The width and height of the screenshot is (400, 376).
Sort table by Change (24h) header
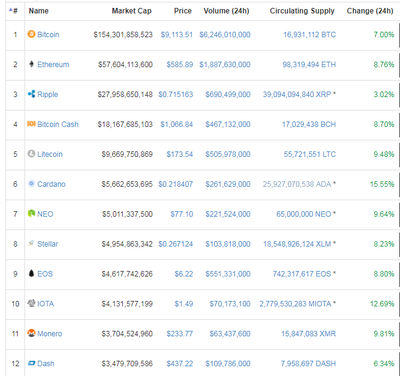[x=370, y=11]
